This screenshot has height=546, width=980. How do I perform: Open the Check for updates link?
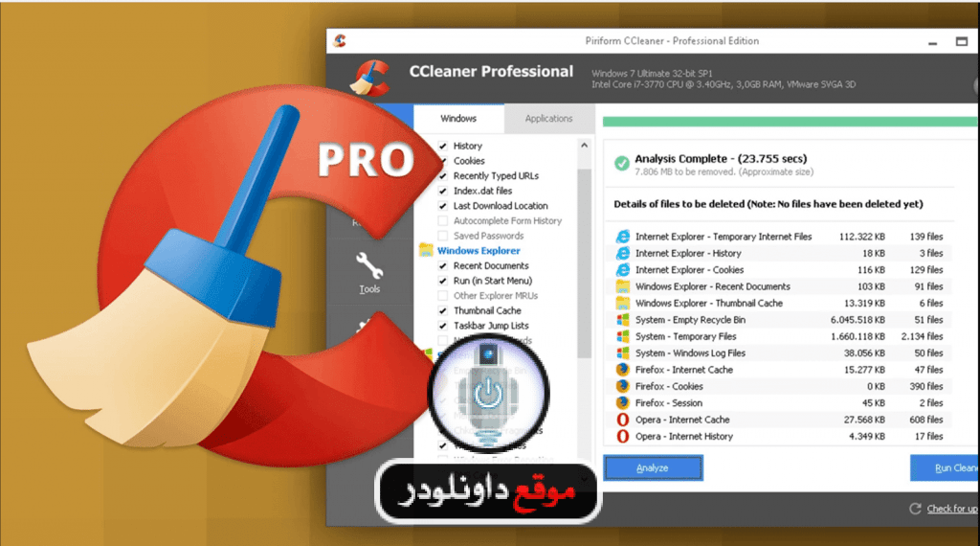pyautogui.click(x=952, y=509)
